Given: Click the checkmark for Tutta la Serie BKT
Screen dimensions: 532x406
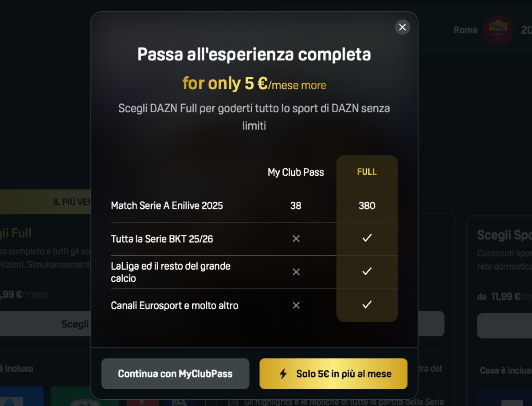Looking at the screenshot, I should 367,238.
